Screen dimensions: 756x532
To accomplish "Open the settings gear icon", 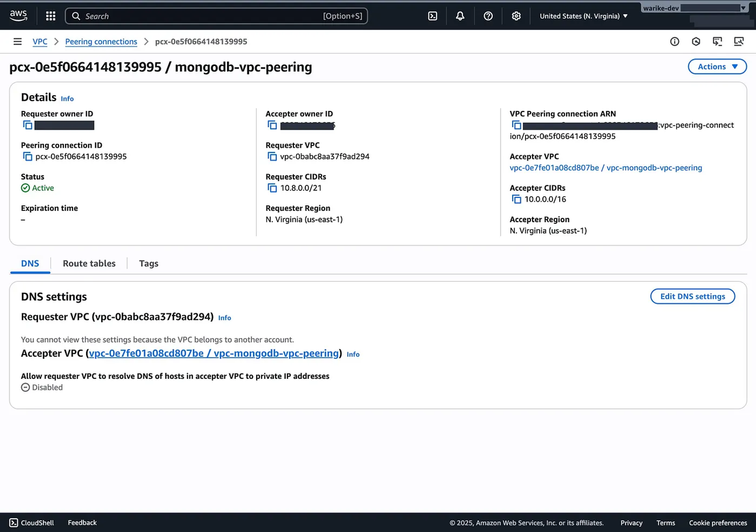I will (516, 16).
